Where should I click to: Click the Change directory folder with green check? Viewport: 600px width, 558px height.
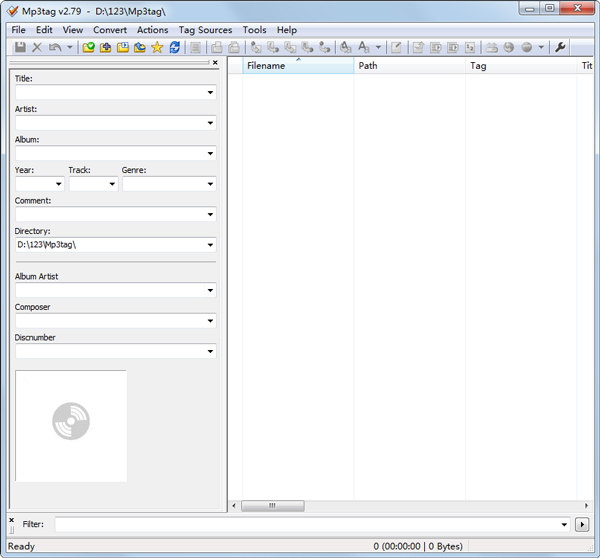tap(88, 47)
